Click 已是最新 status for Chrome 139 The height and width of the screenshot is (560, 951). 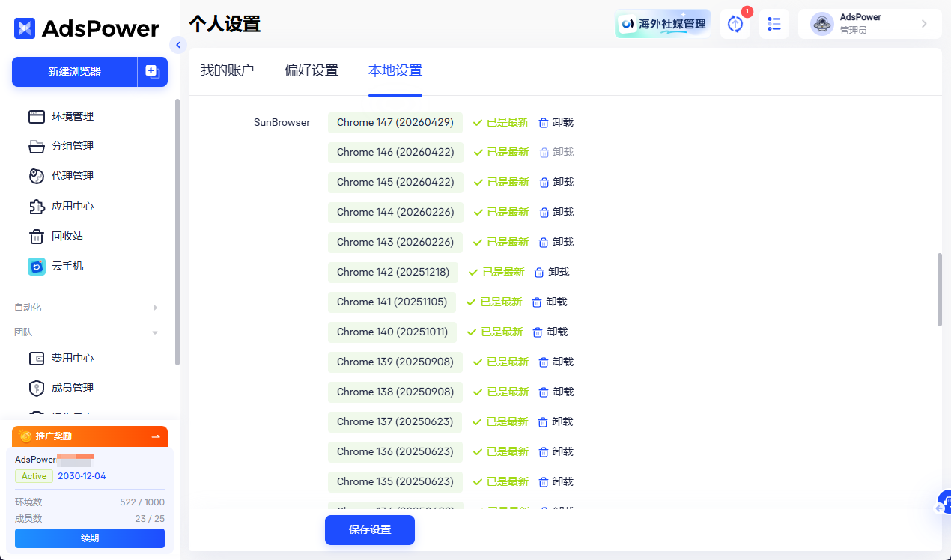coord(500,362)
